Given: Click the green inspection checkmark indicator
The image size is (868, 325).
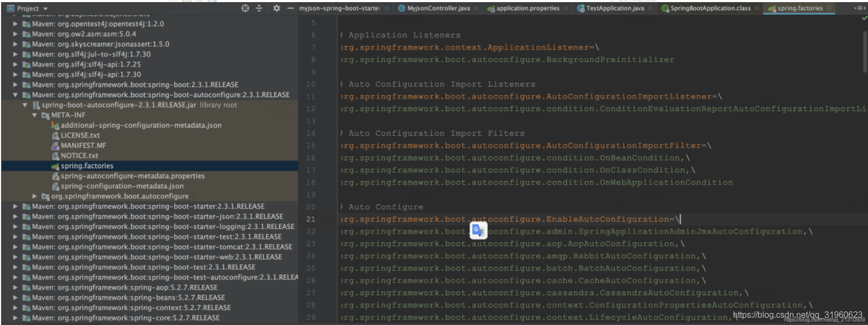Looking at the screenshot, I should [x=864, y=18].
